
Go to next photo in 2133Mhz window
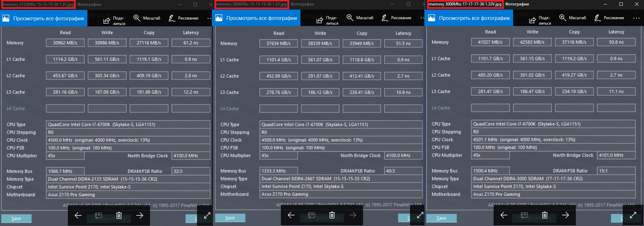tap(139, 215)
